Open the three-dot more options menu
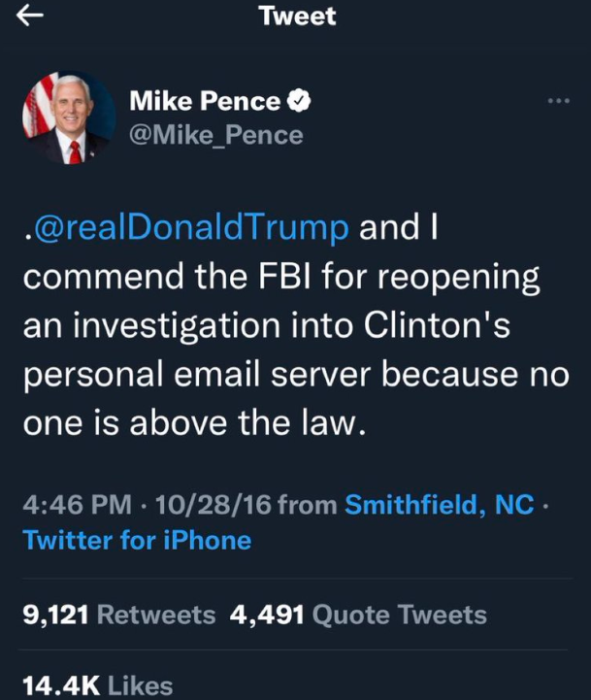 click(558, 101)
